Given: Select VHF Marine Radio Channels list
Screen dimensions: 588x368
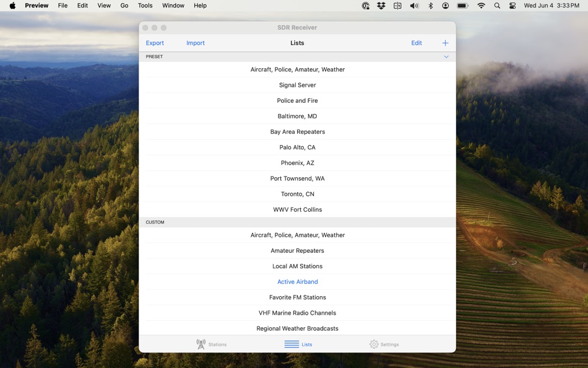Looking at the screenshot, I should pos(297,313).
